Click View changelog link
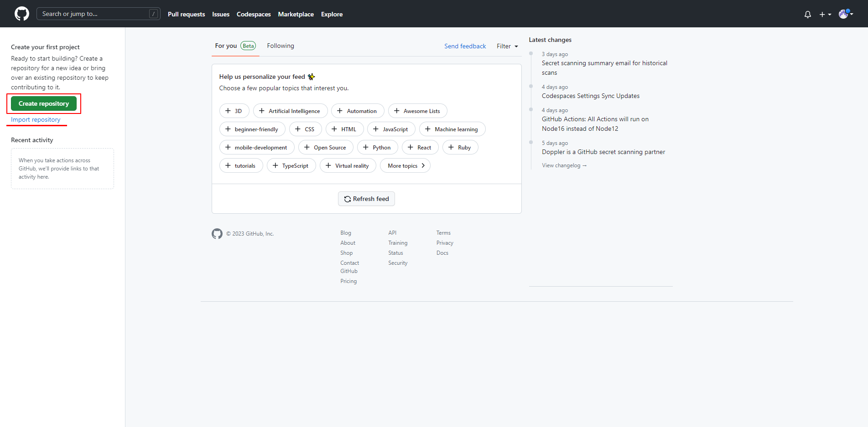The height and width of the screenshot is (427, 868). pyautogui.click(x=564, y=165)
